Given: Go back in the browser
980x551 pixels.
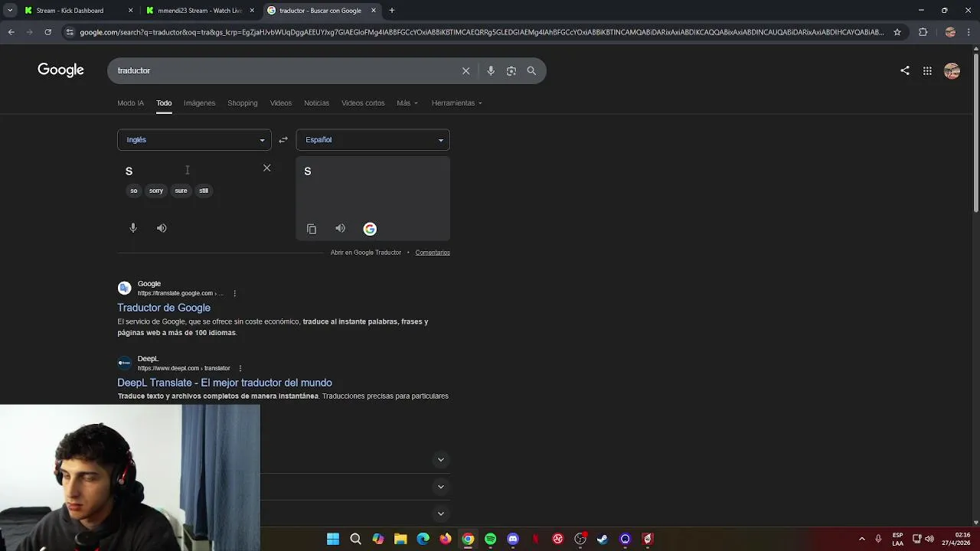Looking at the screenshot, I should (11, 32).
